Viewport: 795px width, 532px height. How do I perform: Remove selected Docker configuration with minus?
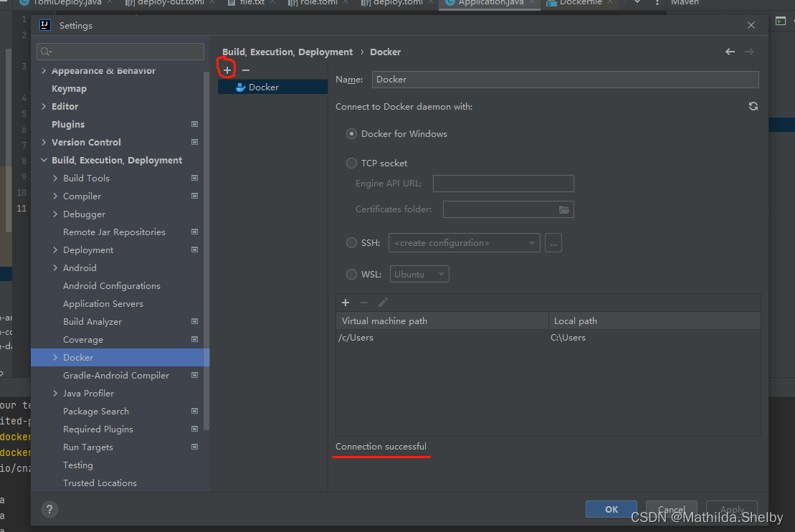click(246, 70)
